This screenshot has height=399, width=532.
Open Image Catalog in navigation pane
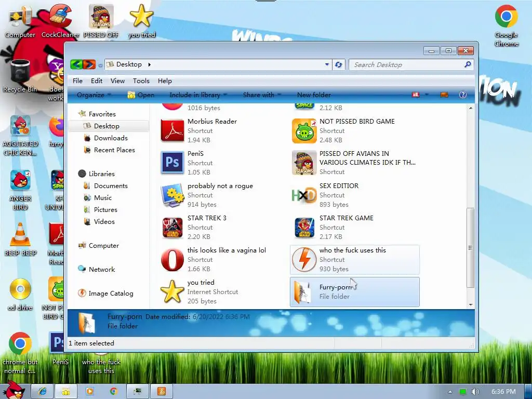[111, 293]
